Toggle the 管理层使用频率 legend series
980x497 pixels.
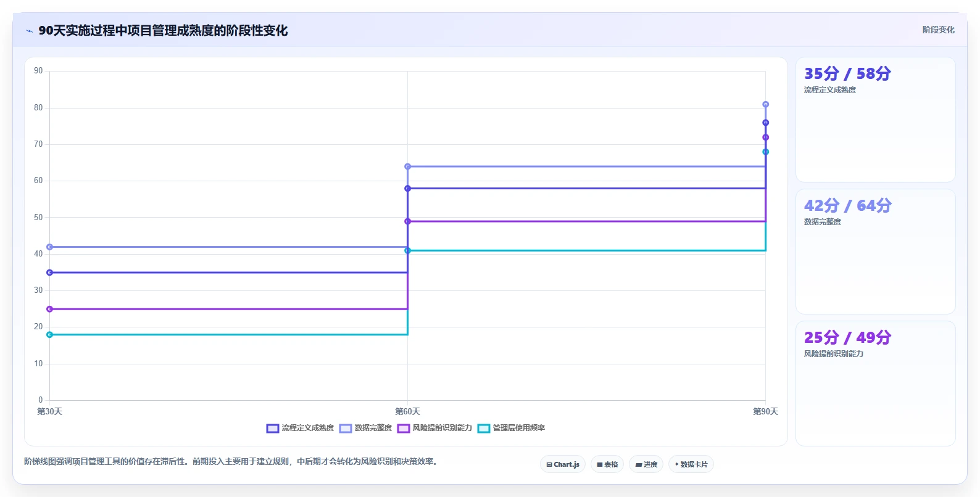click(511, 428)
